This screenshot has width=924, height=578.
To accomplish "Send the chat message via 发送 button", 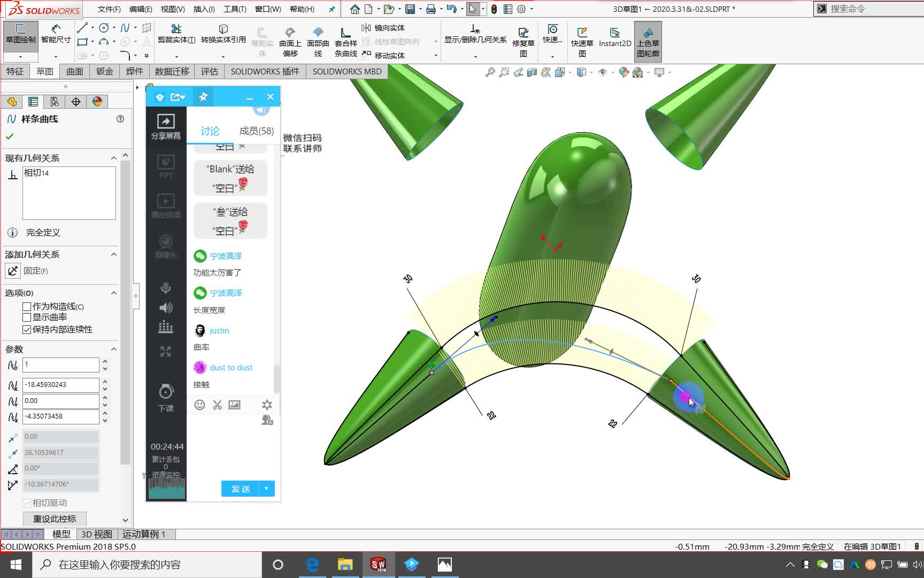I will [241, 488].
